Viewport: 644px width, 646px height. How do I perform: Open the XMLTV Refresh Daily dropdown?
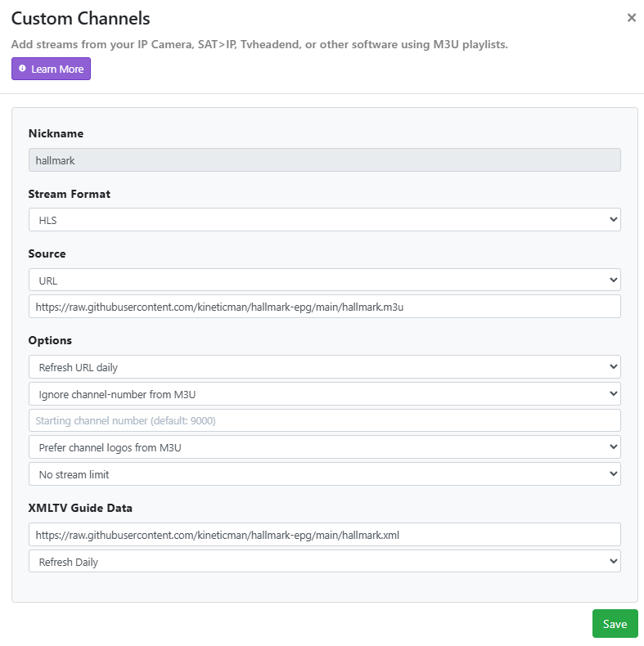pos(324,562)
